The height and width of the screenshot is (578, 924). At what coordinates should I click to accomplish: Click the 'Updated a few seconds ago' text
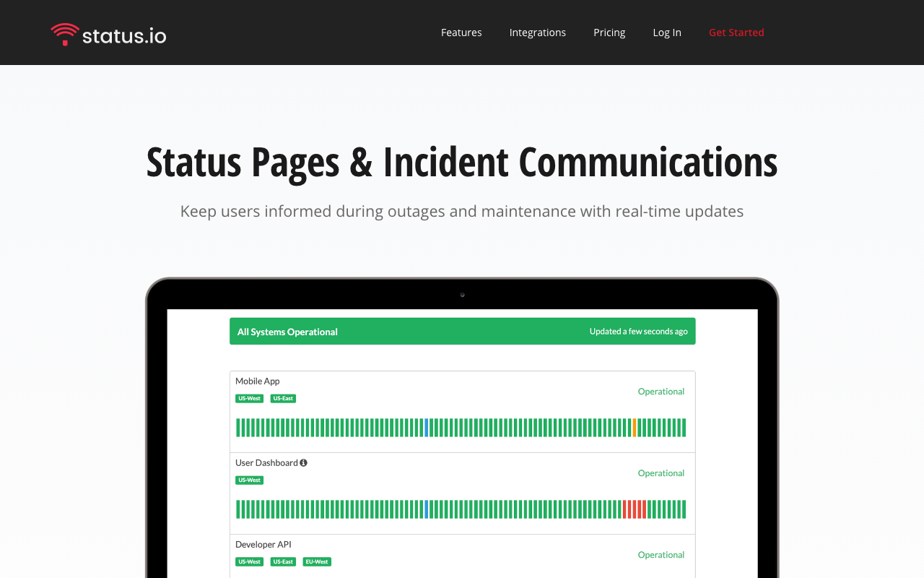pos(639,332)
